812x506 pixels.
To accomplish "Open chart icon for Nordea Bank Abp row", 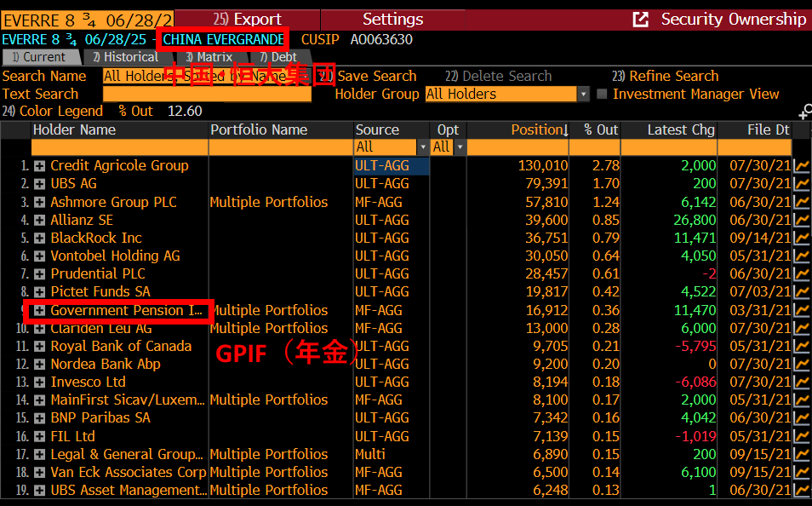I will [802, 364].
